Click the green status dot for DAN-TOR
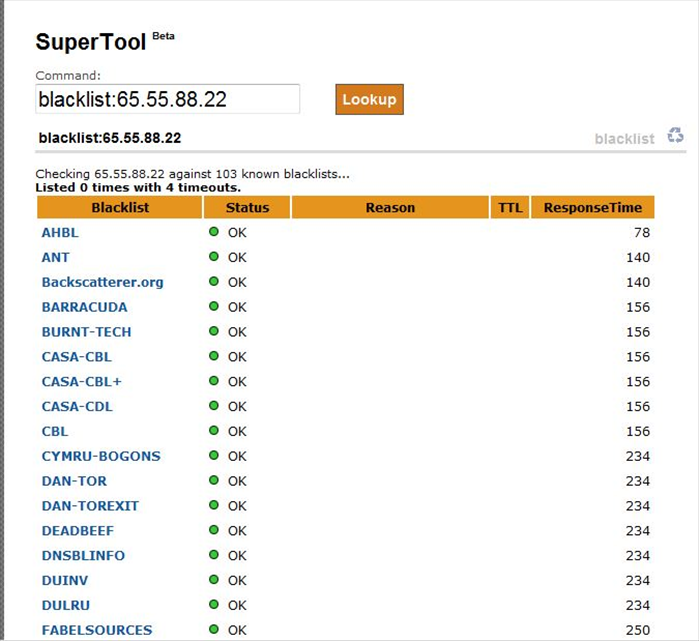This screenshot has height=641, width=699. point(214,481)
